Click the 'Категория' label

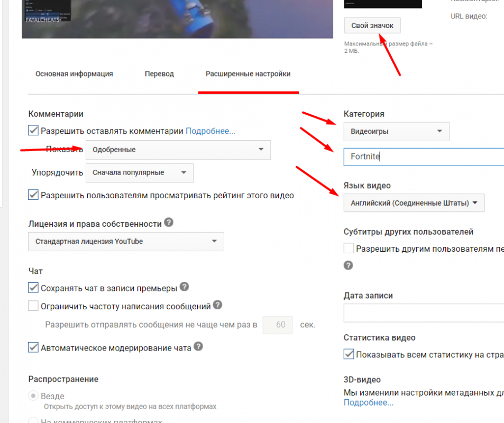(364, 114)
